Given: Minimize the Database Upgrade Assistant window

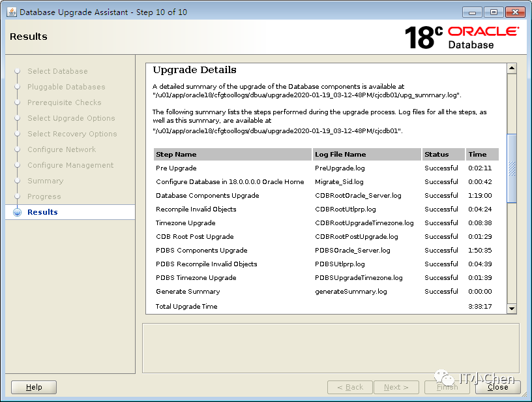Looking at the screenshot, I should coord(472,12).
